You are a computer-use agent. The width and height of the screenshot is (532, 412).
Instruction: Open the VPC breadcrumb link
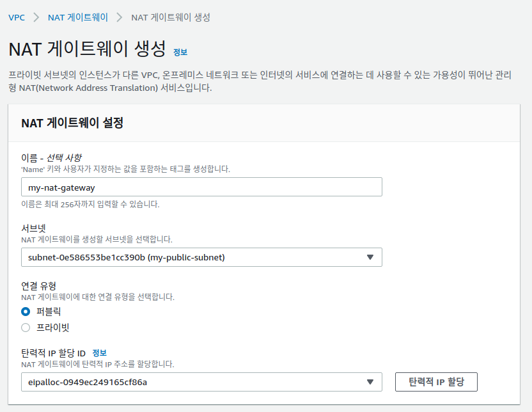click(17, 17)
